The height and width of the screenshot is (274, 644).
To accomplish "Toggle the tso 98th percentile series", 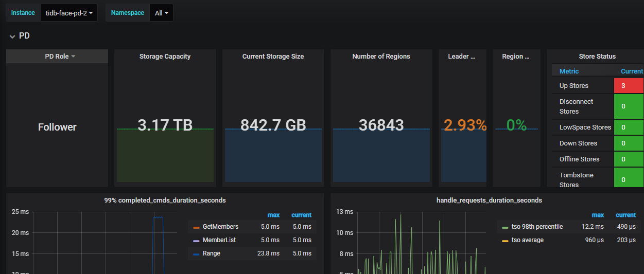I will click(x=537, y=227).
